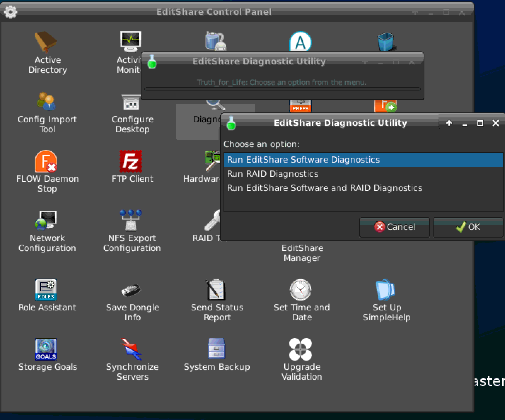Open the Storage Goals icon
The height and width of the screenshot is (420, 505).
point(46,349)
